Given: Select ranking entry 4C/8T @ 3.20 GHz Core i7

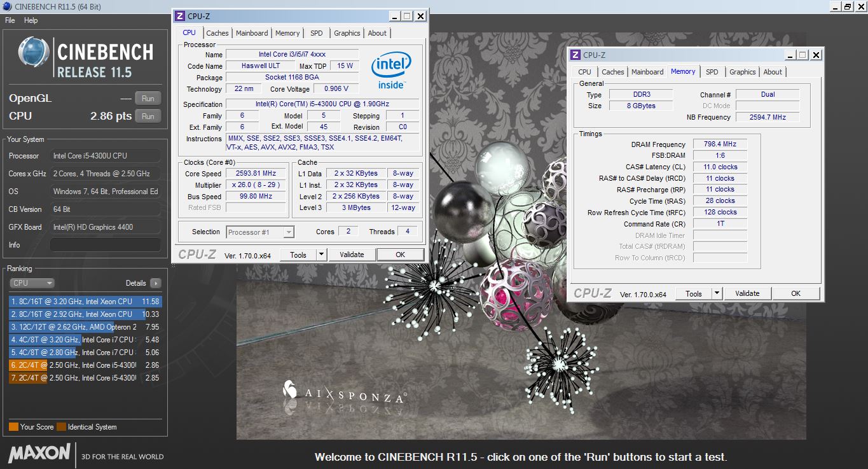Looking at the screenshot, I should (x=85, y=340).
